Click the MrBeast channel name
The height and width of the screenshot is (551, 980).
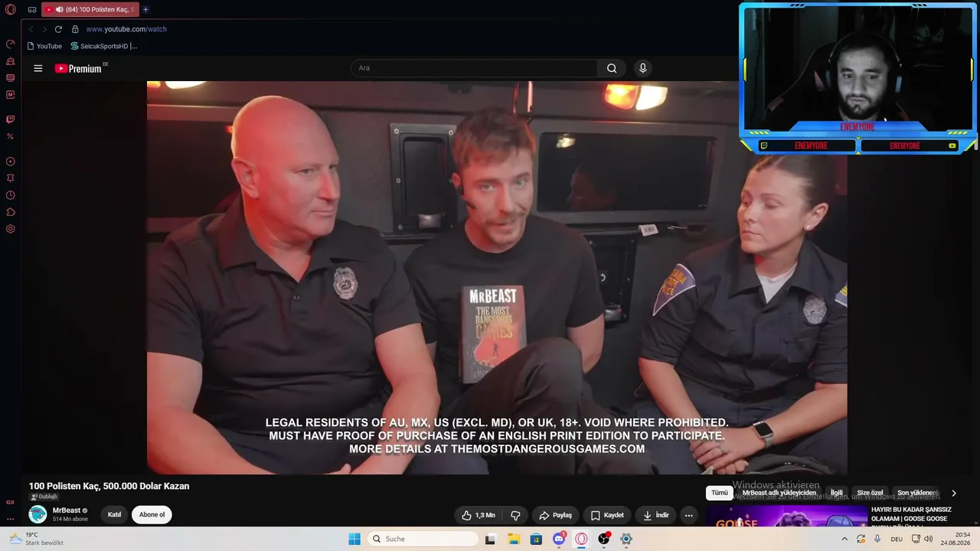(x=67, y=510)
